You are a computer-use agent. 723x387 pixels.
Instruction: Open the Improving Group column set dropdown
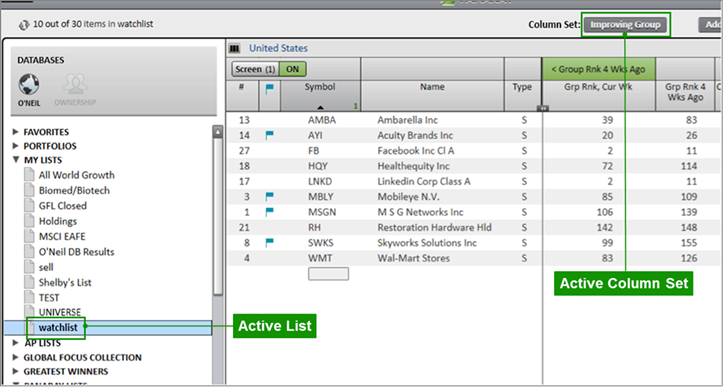pyautogui.click(x=625, y=24)
